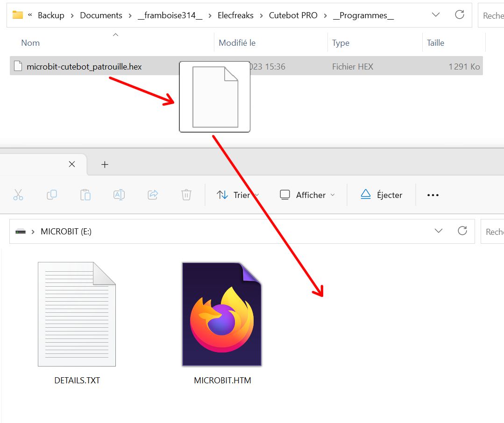Viewport: 504px width, 423px height.
Task: Navigate to _framboise314_ breadcrumb folder
Action: 170,15
